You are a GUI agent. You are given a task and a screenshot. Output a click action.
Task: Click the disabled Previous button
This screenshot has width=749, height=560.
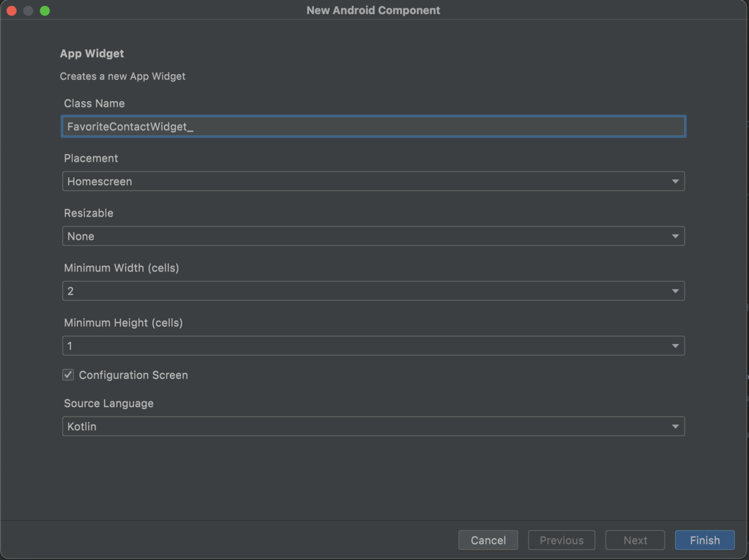click(x=562, y=540)
